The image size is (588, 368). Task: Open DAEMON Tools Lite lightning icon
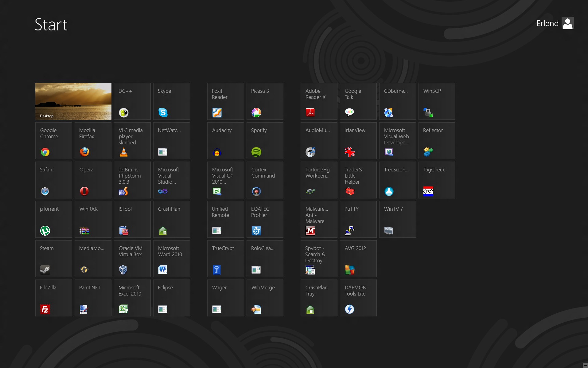pyautogui.click(x=350, y=309)
